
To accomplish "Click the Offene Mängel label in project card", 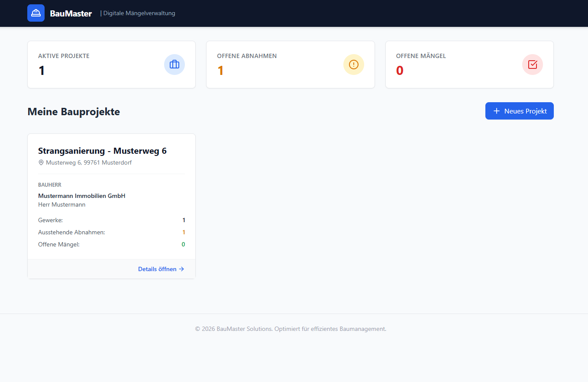I will (59, 244).
